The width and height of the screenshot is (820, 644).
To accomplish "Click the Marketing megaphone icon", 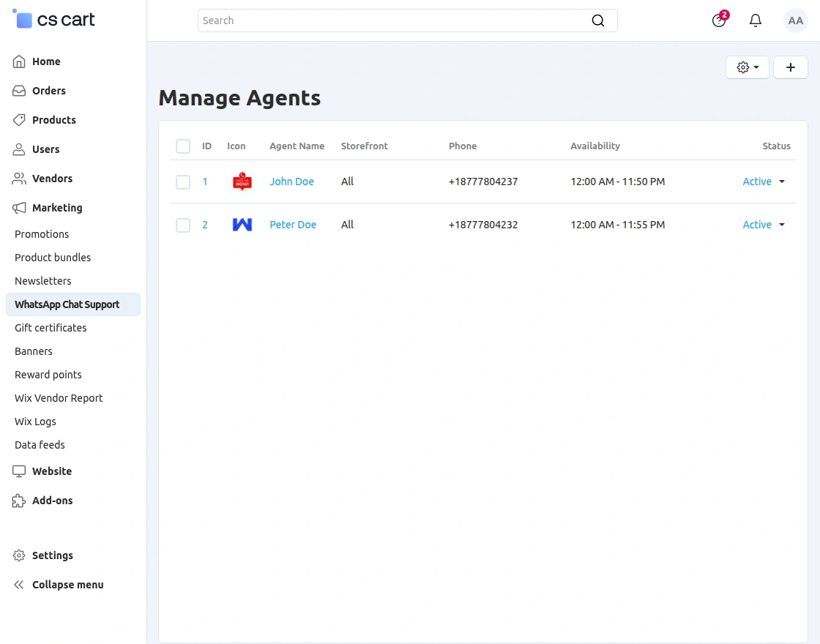I will (19, 208).
